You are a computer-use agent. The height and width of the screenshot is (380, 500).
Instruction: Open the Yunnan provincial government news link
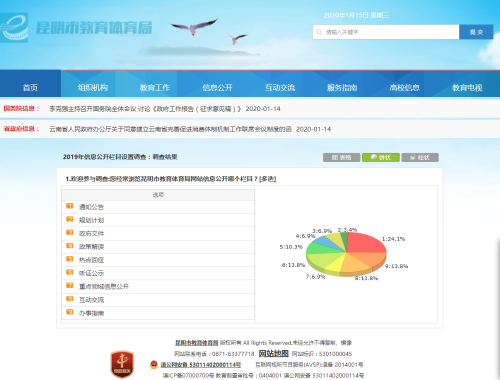coord(170,129)
